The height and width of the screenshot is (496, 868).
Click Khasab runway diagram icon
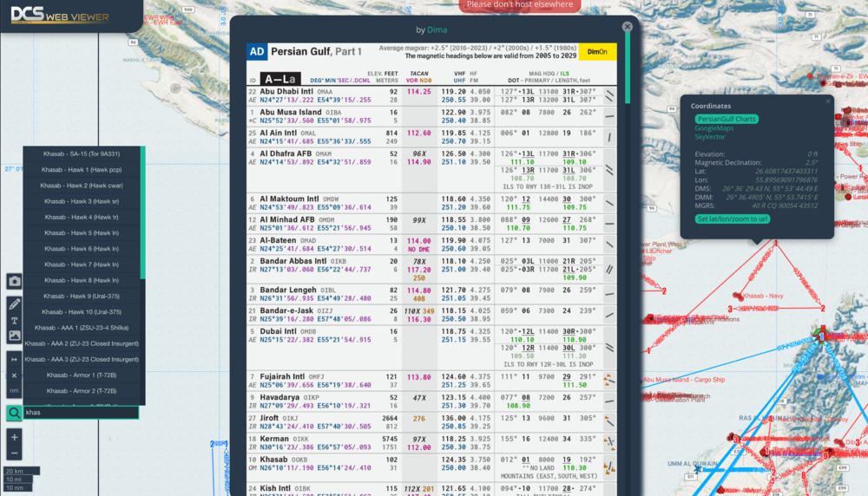pyautogui.click(x=609, y=467)
